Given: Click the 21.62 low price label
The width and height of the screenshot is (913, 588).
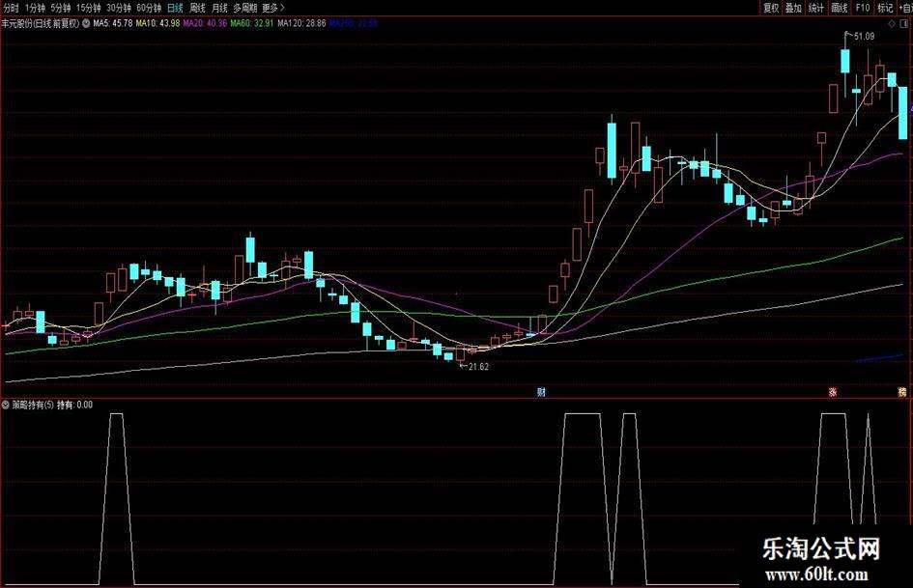Looking at the screenshot, I should [x=478, y=367].
